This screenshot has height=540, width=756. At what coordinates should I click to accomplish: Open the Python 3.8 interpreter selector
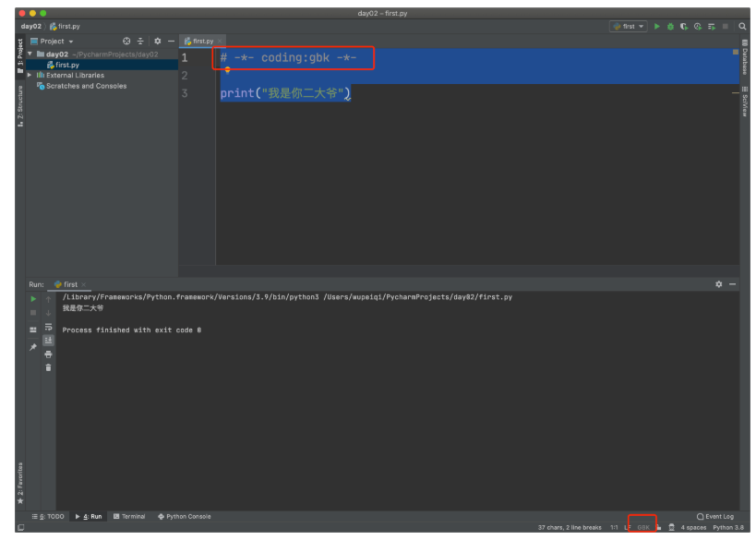tap(728, 527)
